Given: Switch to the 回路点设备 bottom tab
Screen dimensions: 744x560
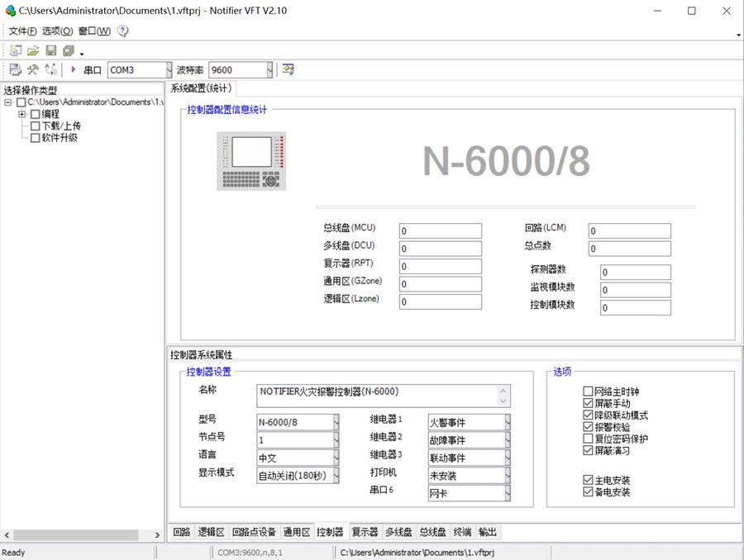Looking at the screenshot, I should (255, 532).
